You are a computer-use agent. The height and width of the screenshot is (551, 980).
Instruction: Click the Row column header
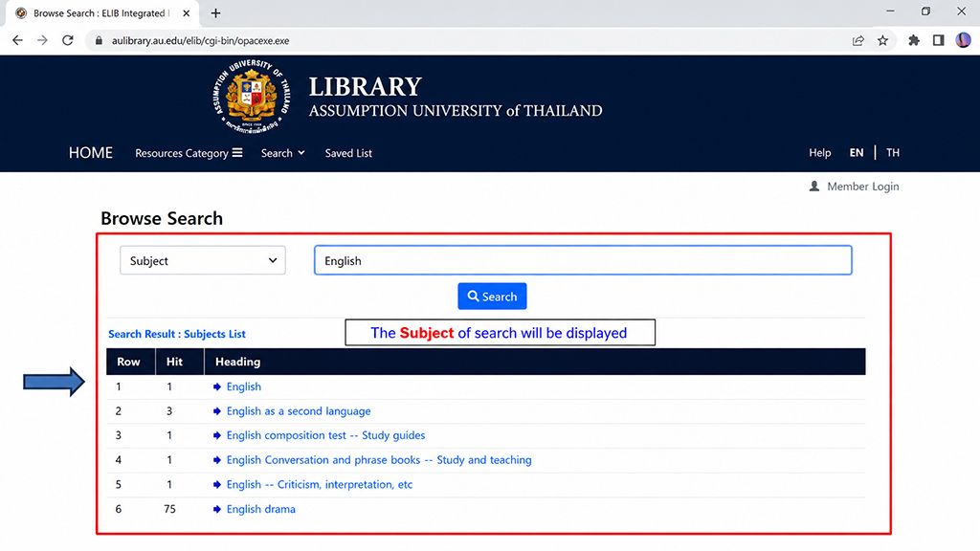click(129, 362)
